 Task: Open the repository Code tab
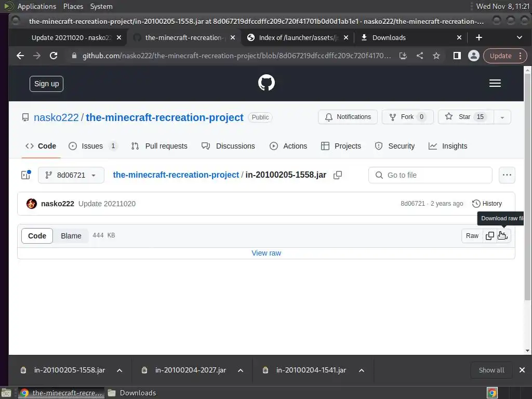point(41,146)
